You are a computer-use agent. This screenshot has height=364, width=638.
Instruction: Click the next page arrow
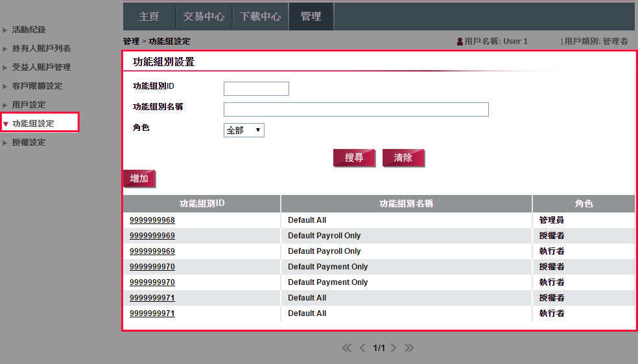click(394, 348)
